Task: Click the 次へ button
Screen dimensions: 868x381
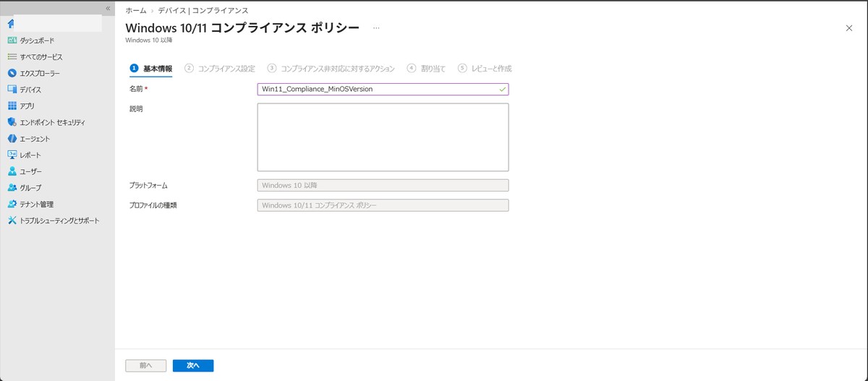Action: [193, 366]
